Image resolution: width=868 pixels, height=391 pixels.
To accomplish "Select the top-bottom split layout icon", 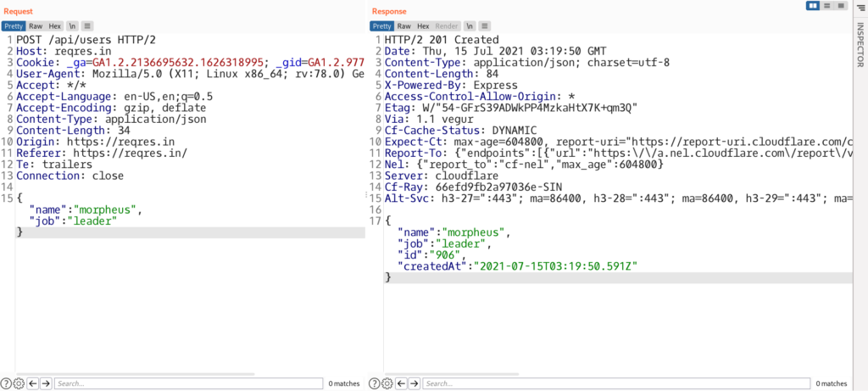I will coord(827,6).
